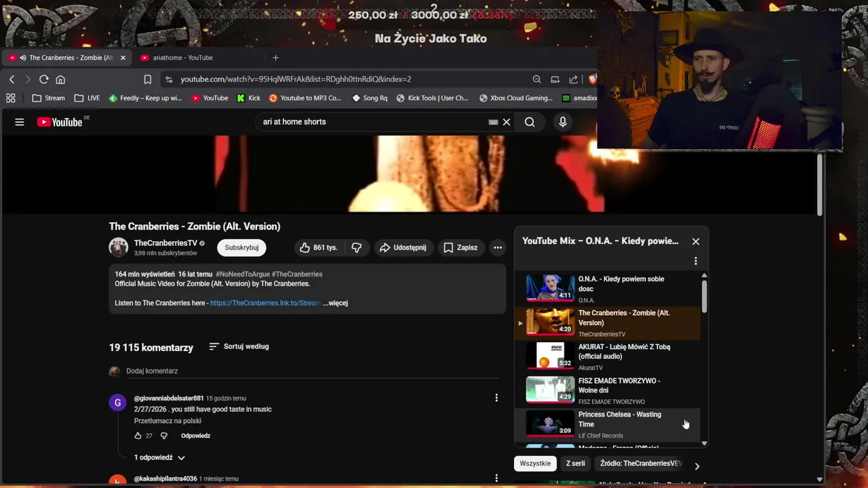The width and height of the screenshot is (868, 488).
Task: Open the three-dot menu of the YouTube Mix playlist
Action: tap(695, 261)
